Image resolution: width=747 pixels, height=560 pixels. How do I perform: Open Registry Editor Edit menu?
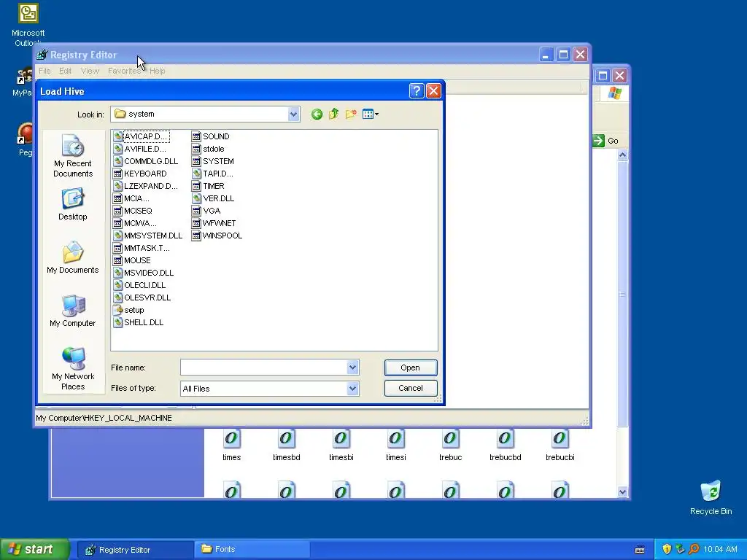65,71
